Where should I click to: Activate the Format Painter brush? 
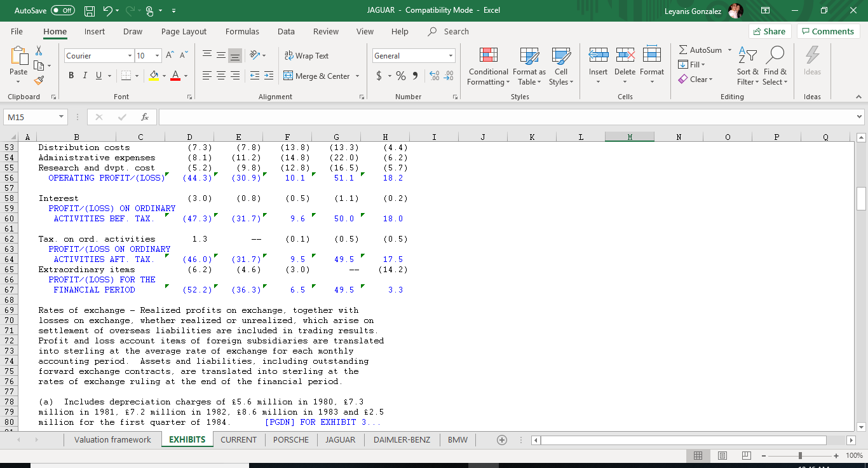(x=39, y=80)
